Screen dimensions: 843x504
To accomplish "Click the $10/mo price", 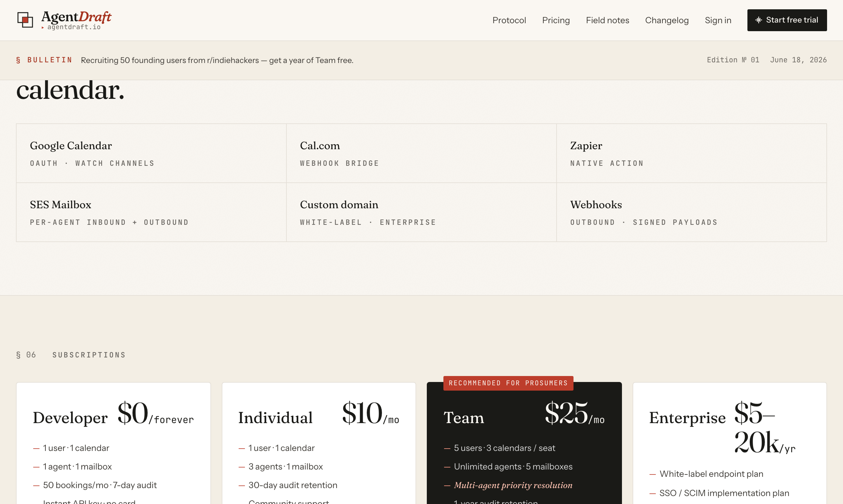I will click(x=370, y=413).
